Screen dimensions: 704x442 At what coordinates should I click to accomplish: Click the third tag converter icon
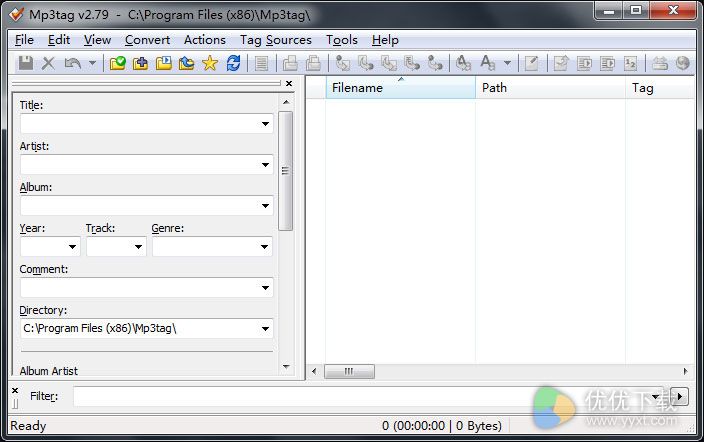tap(389, 63)
